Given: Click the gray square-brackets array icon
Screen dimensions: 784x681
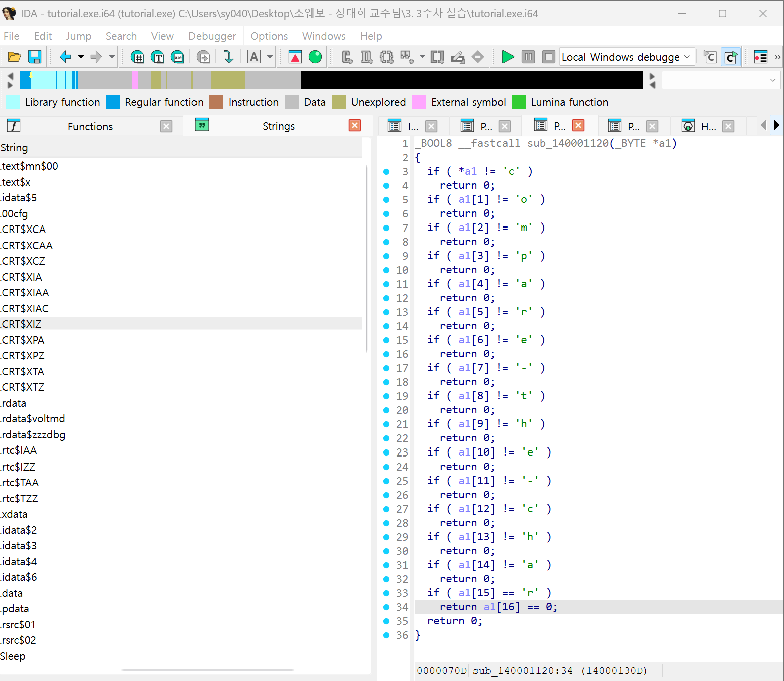Looking at the screenshot, I should (x=437, y=57).
